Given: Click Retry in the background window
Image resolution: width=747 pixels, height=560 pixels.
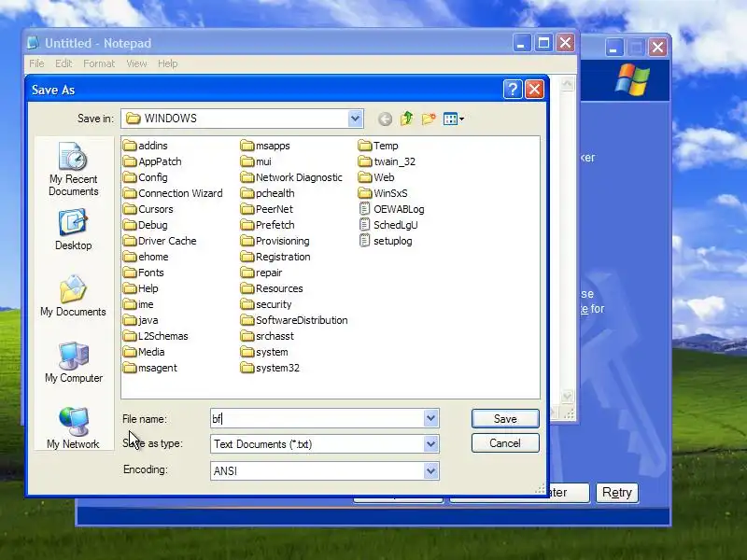Looking at the screenshot, I should click(616, 493).
